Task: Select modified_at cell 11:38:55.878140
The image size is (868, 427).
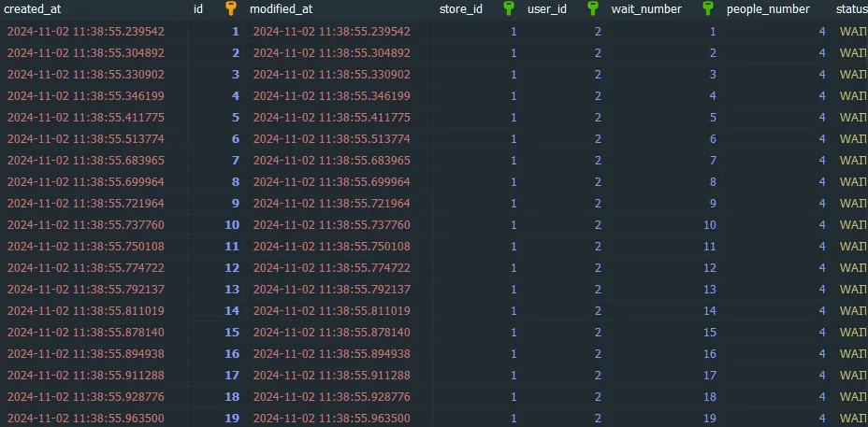Action: point(332,333)
